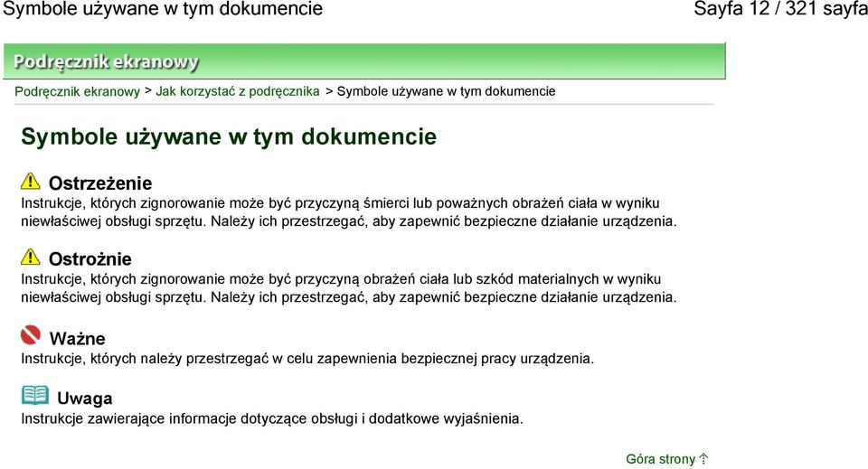This screenshot has width=868, height=469.
Task: Open the Podręcznik ekranowy breadcrumb link
Action: click(77, 91)
